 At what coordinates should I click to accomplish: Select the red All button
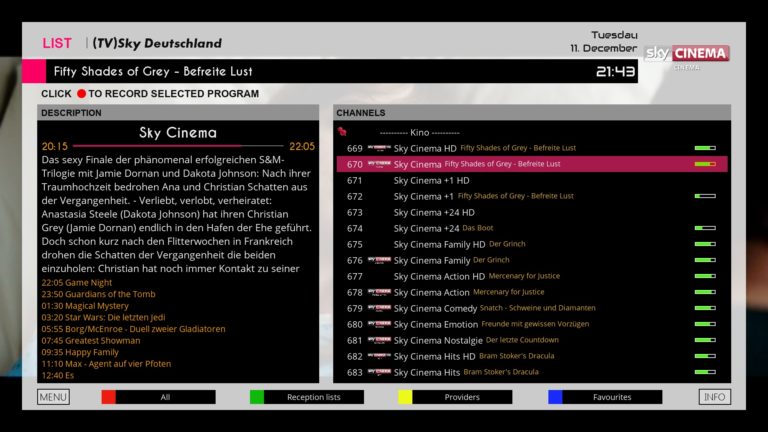[158, 397]
